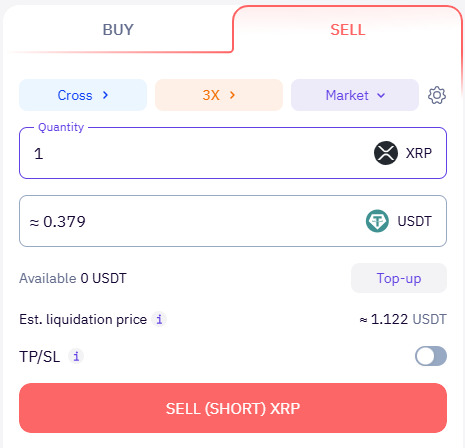Viewport: 465px width, 448px height.
Task: Switch to the BUY tab
Action: 118,30
